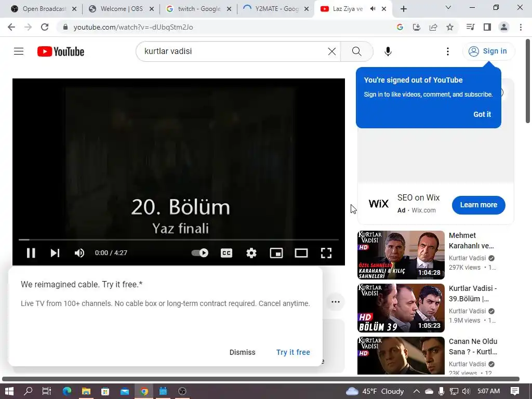Click Learn more on Wix ad
The height and width of the screenshot is (399, 532).
[478, 205]
